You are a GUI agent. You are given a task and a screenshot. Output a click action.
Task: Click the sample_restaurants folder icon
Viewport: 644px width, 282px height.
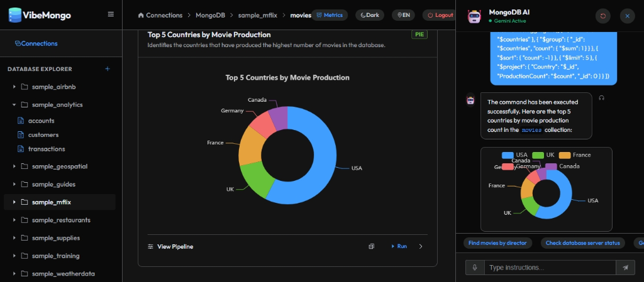(25, 220)
